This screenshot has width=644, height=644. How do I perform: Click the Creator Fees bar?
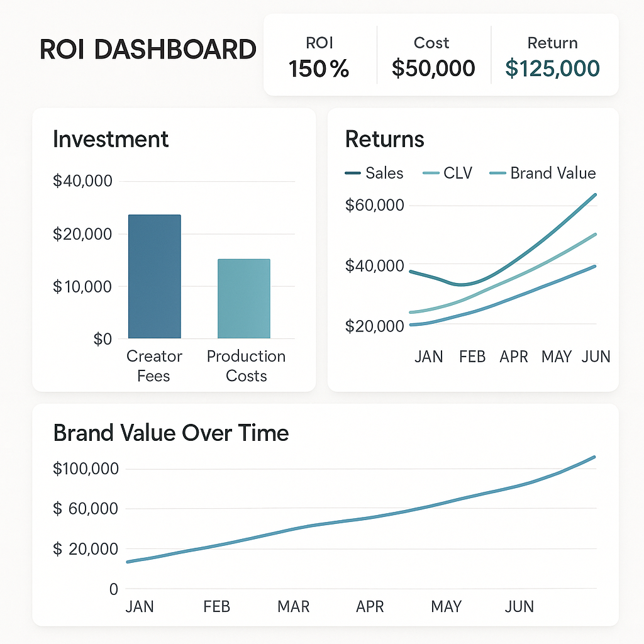154,277
